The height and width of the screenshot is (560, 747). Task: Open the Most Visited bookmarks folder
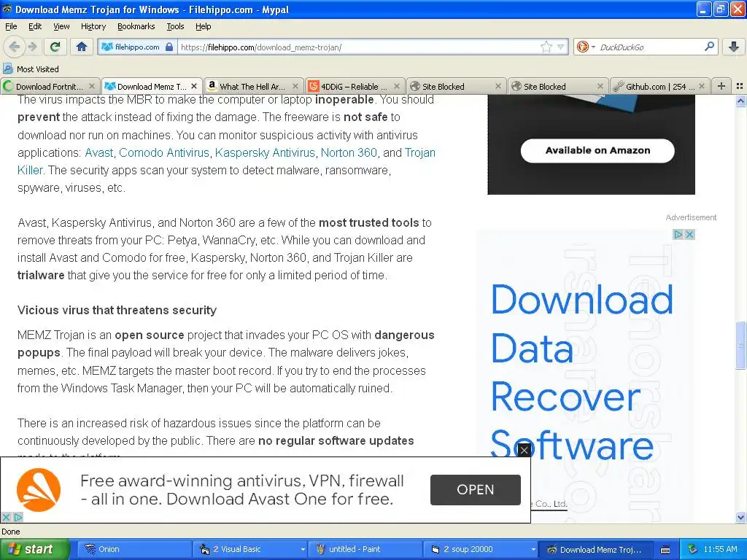(31, 69)
